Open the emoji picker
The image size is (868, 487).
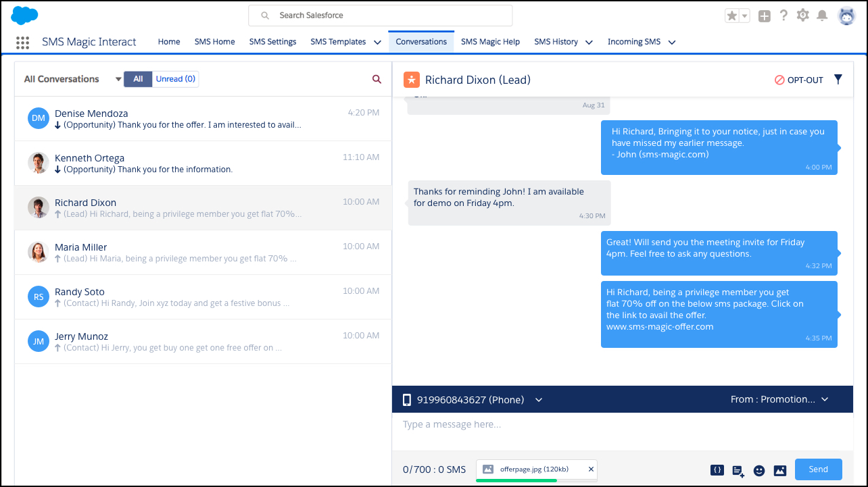point(759,471)
